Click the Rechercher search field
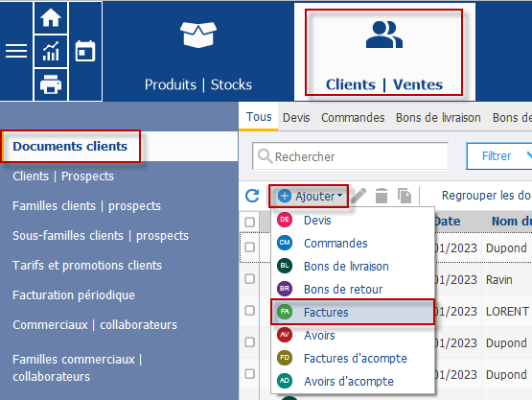Screen dimensions: 532x400 [x=351, y=156]
